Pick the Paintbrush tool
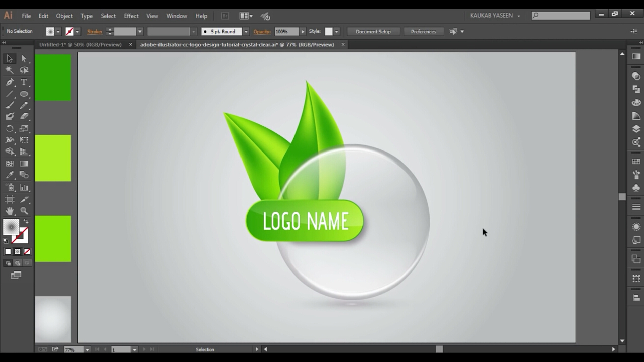 point(10,105)
